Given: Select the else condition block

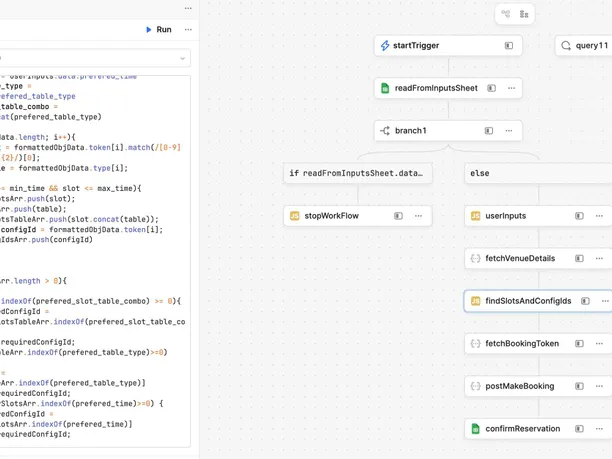Looking at the screenshot, I should pyautogui.click(x=538, y=173).
